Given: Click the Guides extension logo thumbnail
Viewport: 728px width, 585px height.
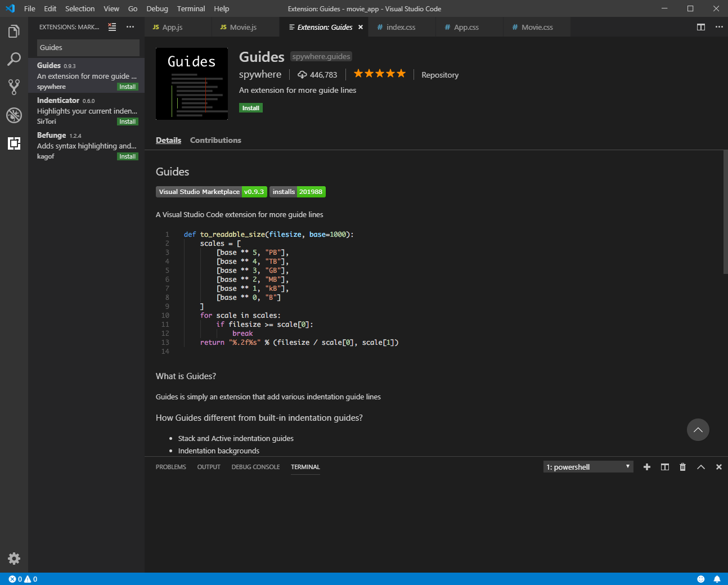Looking at the screenshot, I should coord(192,84).
